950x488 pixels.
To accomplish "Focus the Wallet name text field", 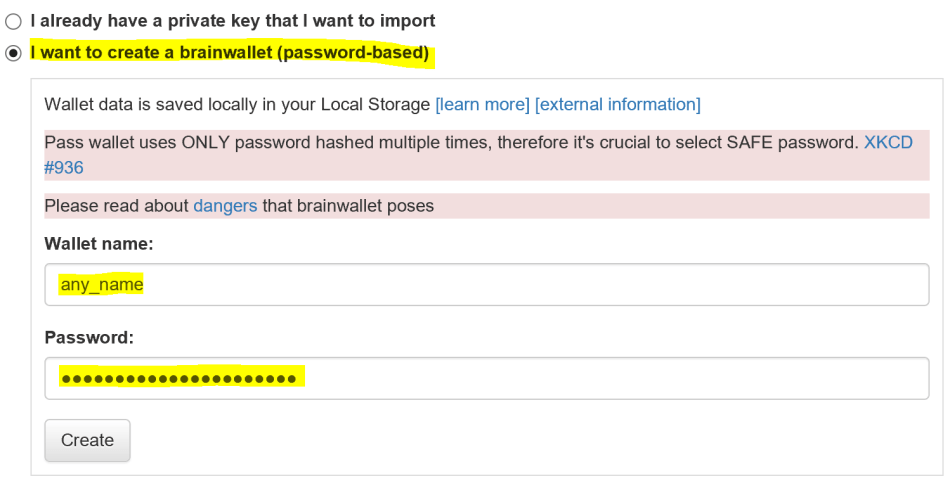I will tap(487, 285).
